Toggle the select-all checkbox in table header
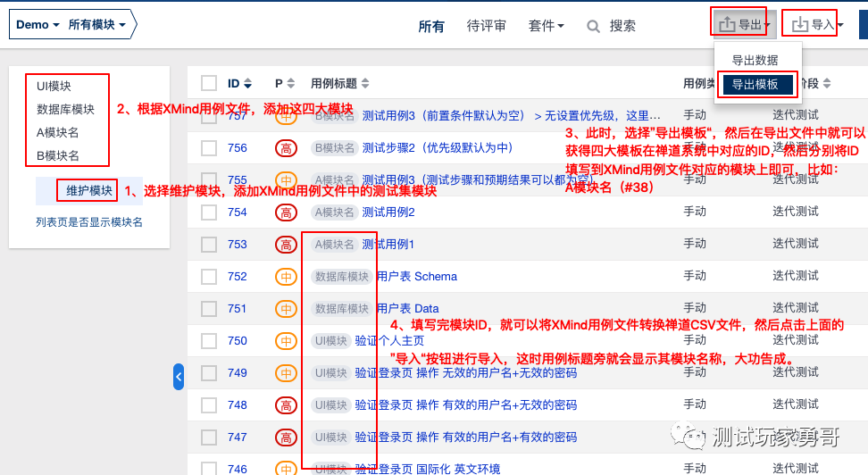This screenshot has height=475, width=868. pos(209,84)
